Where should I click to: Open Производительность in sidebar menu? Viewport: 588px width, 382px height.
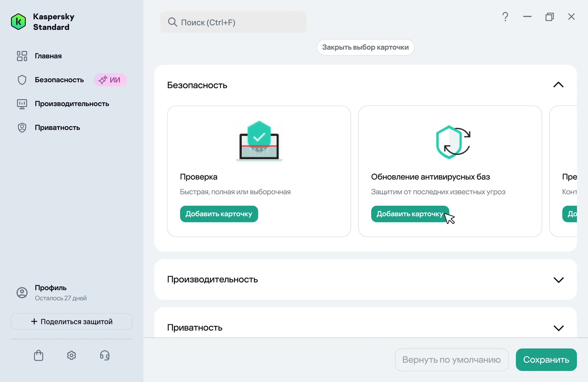click(x=72, y=104)
